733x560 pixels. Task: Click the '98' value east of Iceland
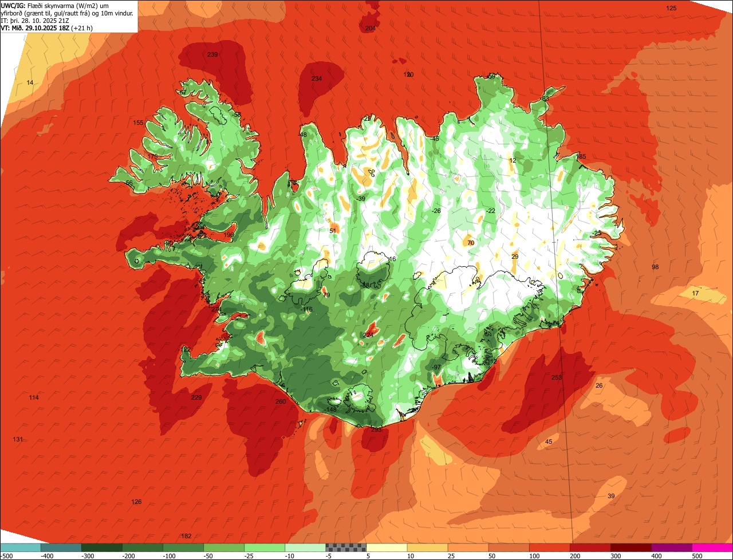pos(656,267)
